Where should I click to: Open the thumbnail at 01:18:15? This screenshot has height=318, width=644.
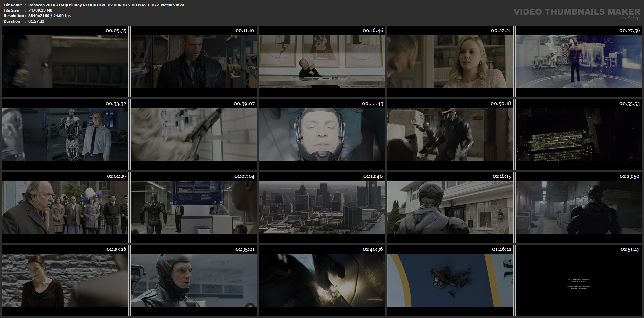pos(450,207)
